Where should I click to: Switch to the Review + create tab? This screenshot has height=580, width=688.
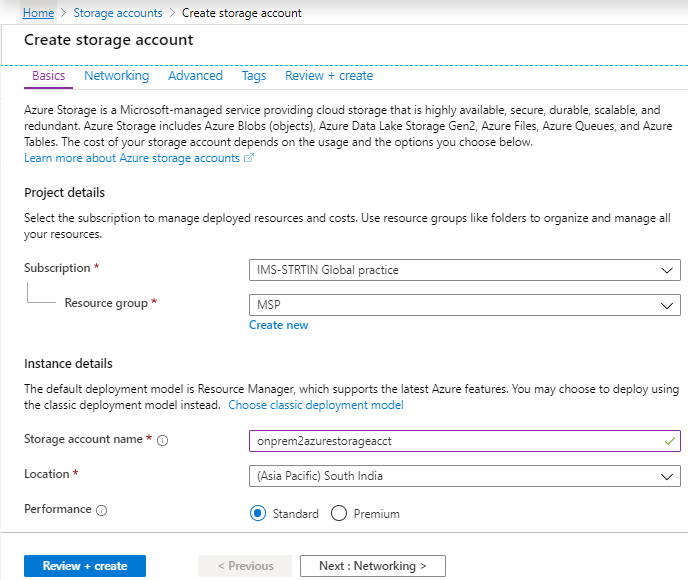pyautogui.click(x=329, y=76)
